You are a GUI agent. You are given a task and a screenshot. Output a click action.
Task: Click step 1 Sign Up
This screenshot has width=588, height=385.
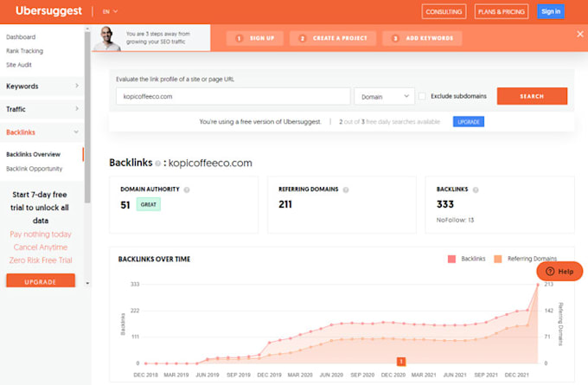tap(255, 38)
